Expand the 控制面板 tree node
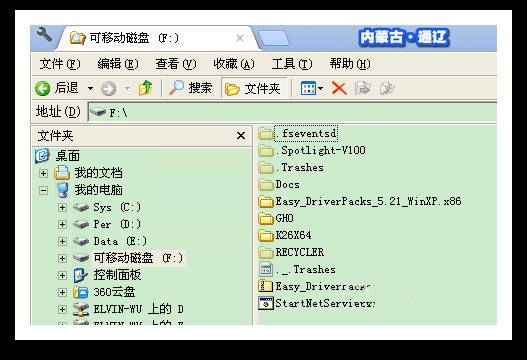 coord(62,275)
